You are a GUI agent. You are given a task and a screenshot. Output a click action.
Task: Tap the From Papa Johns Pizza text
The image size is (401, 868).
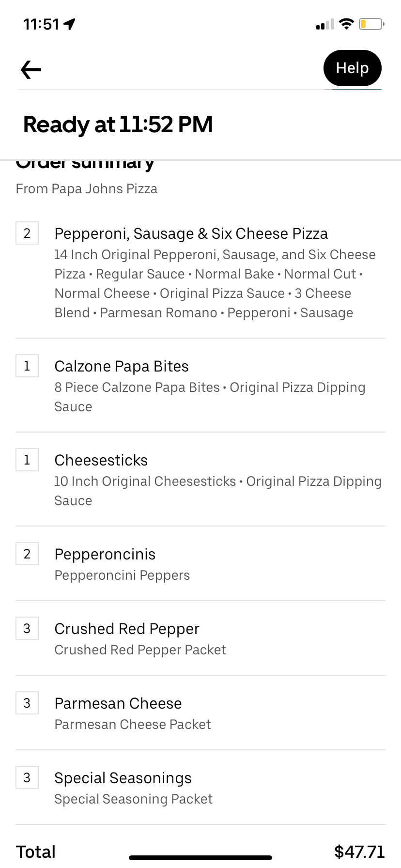click(x=87, y=188)
